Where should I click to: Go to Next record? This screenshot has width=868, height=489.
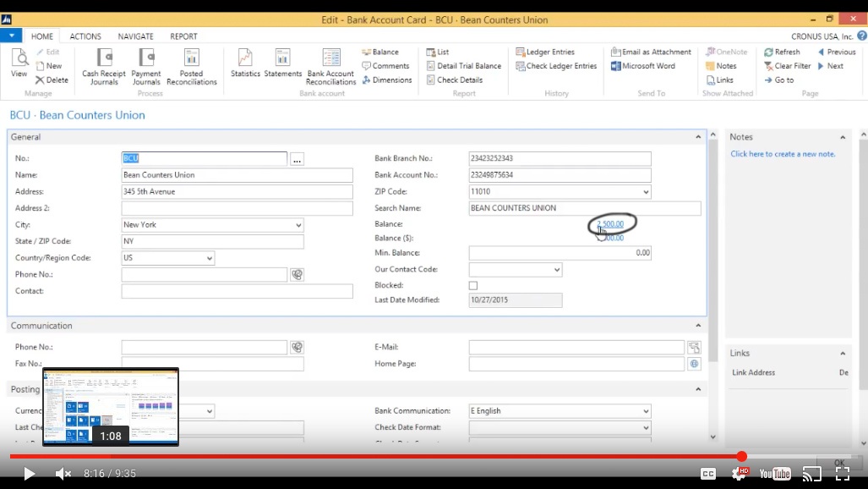point(830,66)
